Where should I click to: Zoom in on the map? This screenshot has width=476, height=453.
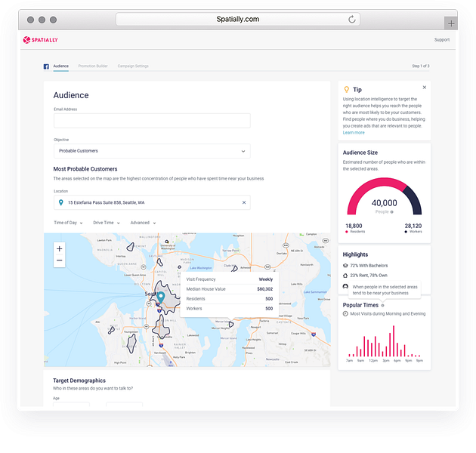60,249
